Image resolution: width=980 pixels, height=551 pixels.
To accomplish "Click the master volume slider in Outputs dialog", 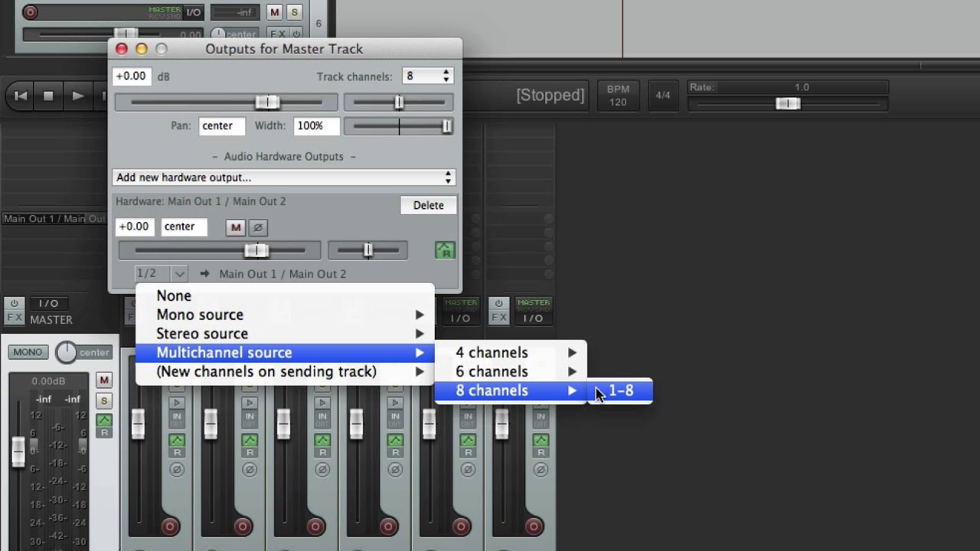I will (x=226, y=102).
